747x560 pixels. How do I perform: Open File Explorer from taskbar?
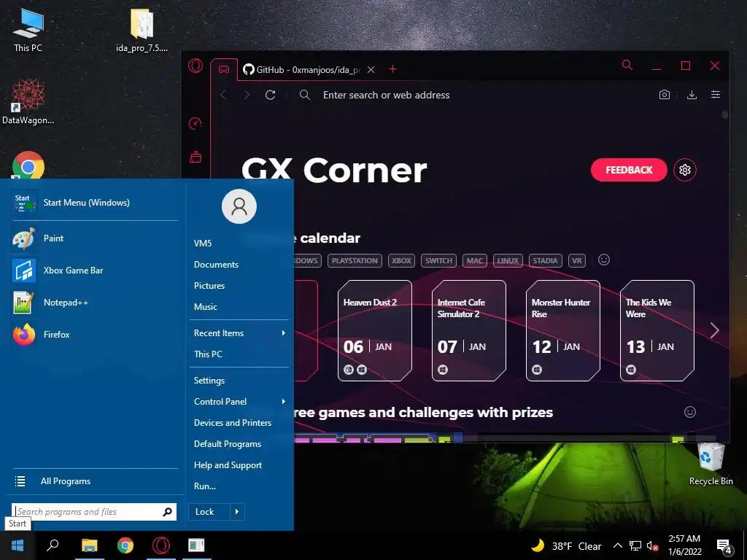coord(89,545)
